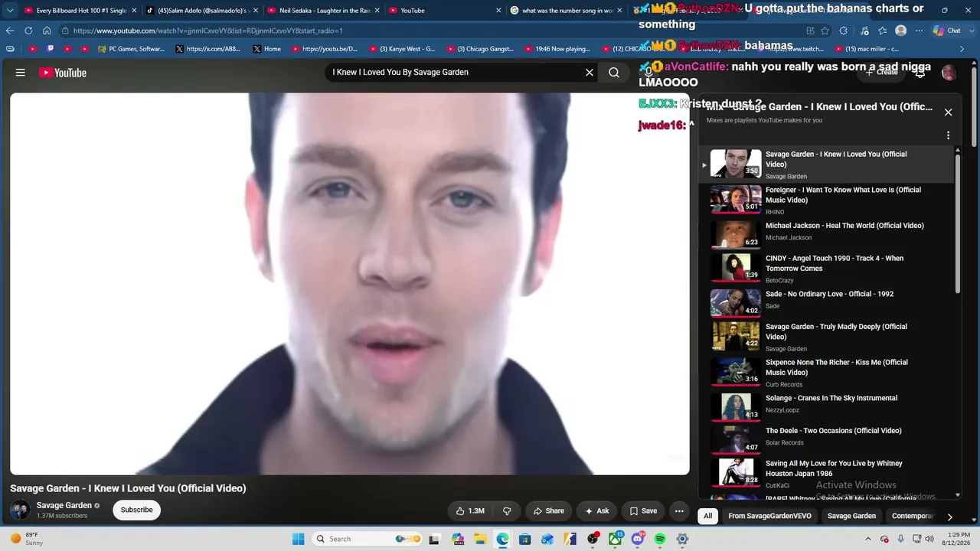Open the Windows Start menu

299,539
